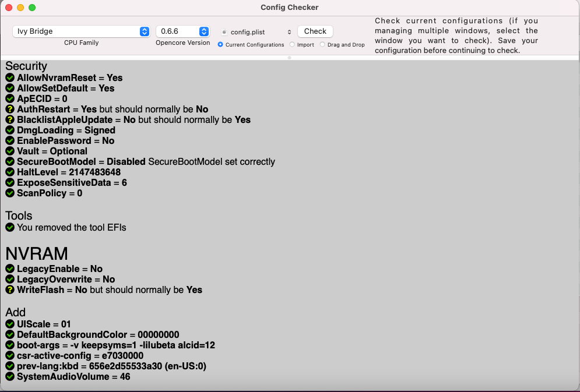Open the Opencore Version dropdown showing 0.6.6
This screenshot has height=392, width=580.
(182, 31)
